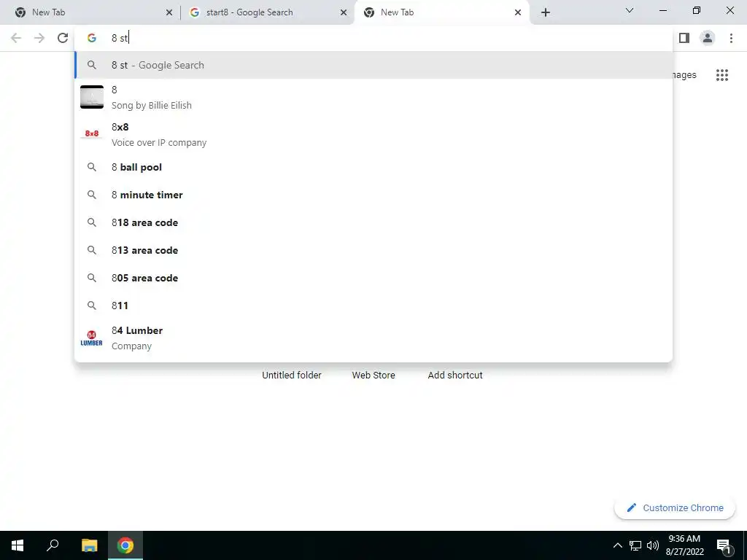
Task: Click Customize Chrome button
Action: pyautogui.click(x=675, y=507)
